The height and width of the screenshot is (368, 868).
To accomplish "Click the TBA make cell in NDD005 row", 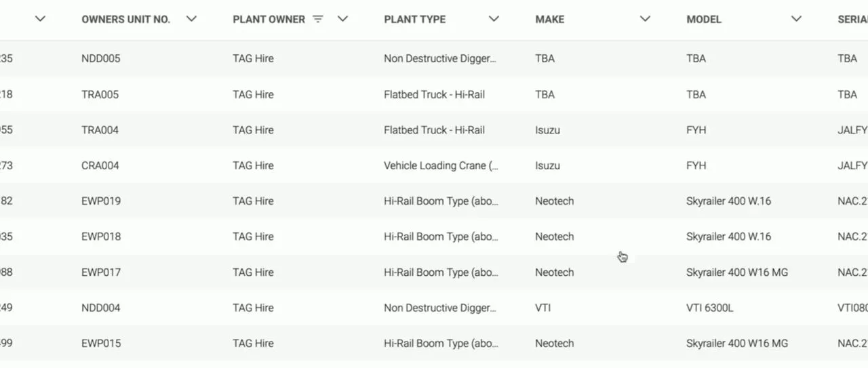I will (x=545, y=58).
